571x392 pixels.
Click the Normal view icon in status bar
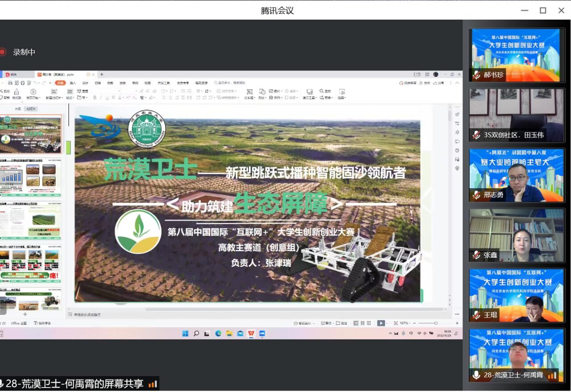click(356, 323)
